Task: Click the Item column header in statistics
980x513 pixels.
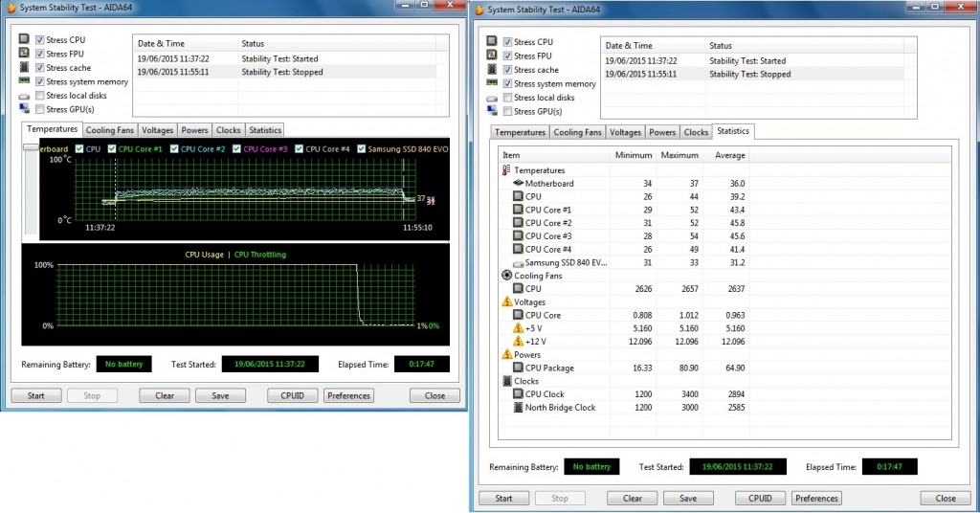Action: point(555,155)
